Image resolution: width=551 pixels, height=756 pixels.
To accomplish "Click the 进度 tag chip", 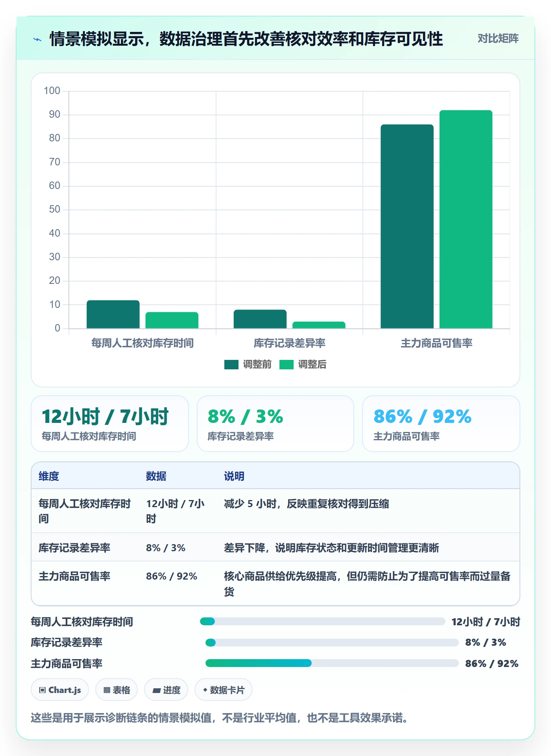I will [x=166, y=690].
